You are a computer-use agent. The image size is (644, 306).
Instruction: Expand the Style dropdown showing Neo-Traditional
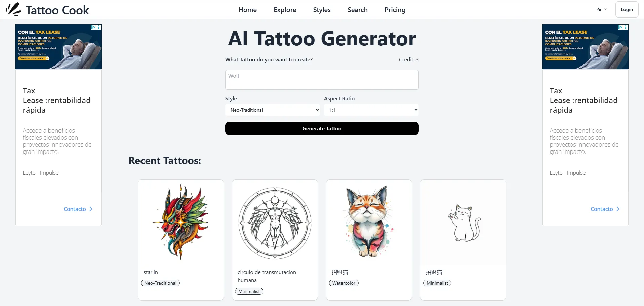coord(273,110)
